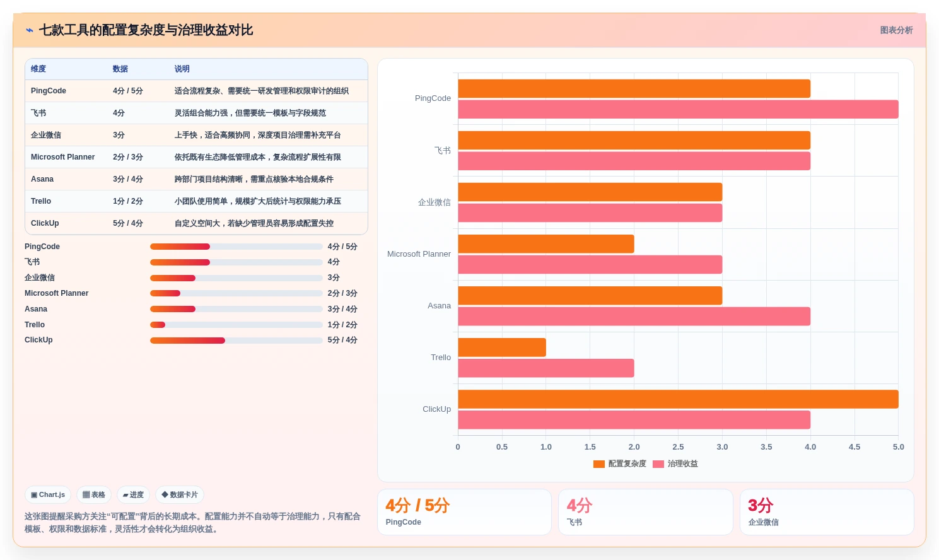Click Asana pink 治理收益 chart bar
The width and height of the screenshot is (939, 560).
pyautogui.click(x=634, y=317)
